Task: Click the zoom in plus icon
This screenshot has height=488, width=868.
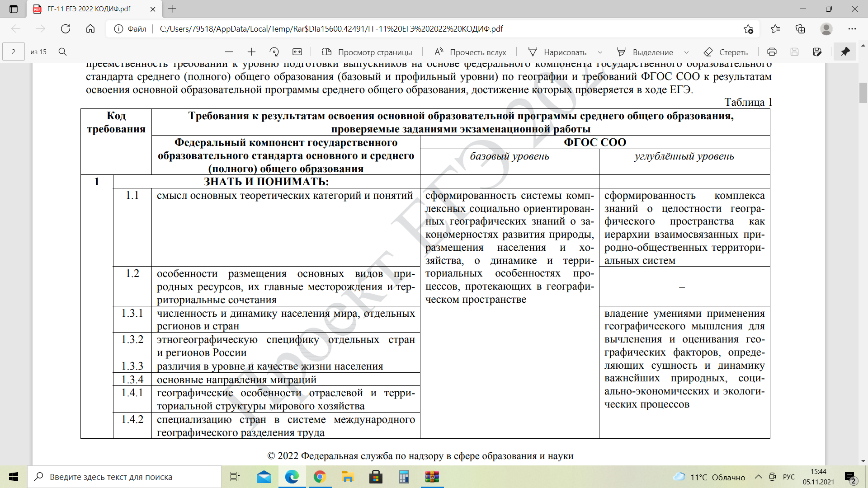Action: pos(252,52)
